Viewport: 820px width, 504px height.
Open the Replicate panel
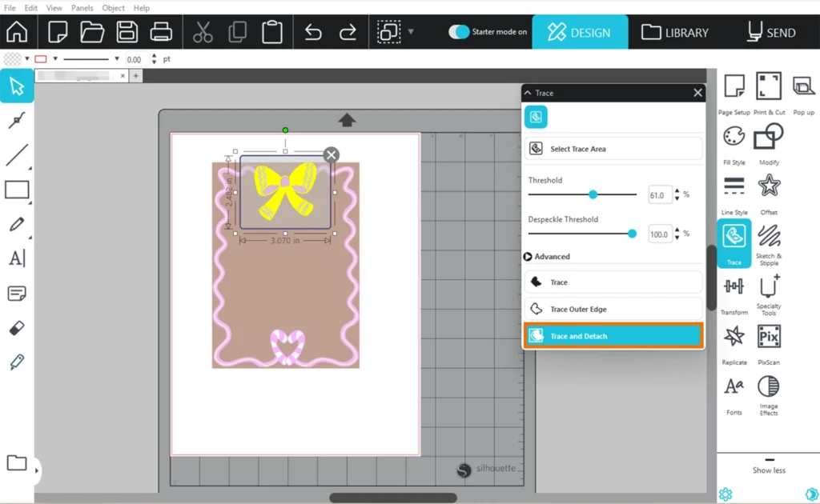pyautogui.click(x=734, y=338)
